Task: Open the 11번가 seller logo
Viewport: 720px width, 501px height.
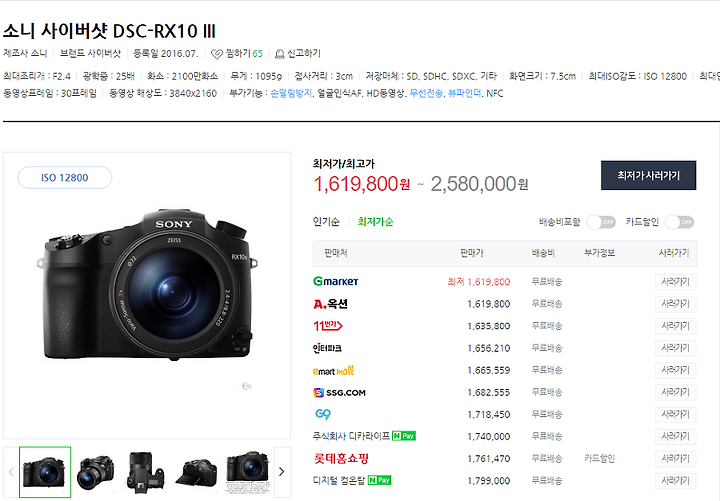Action: 328,326
